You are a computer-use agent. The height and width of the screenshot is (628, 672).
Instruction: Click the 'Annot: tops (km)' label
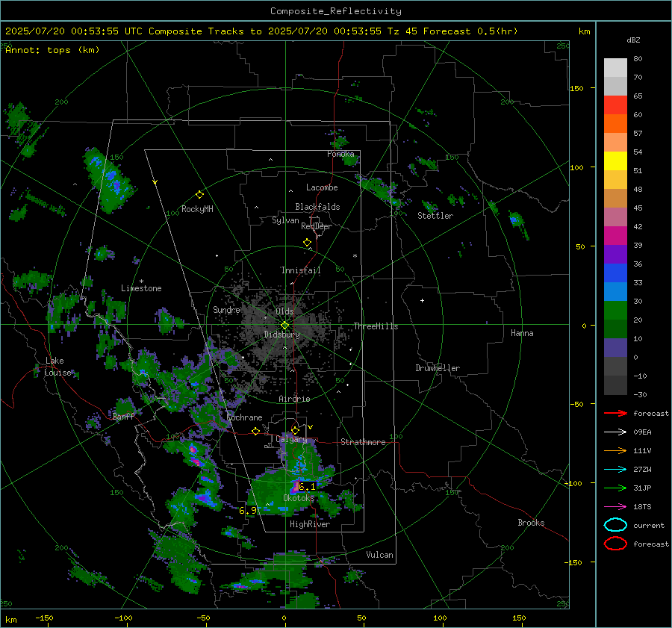click(52, 50)
